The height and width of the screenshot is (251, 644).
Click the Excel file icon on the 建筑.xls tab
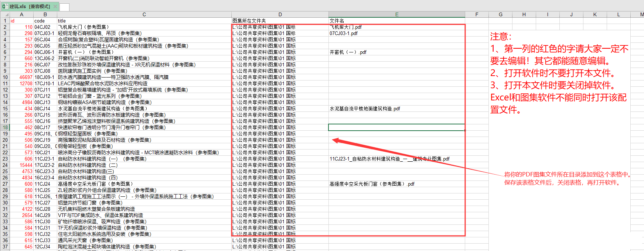pos(5,6)
